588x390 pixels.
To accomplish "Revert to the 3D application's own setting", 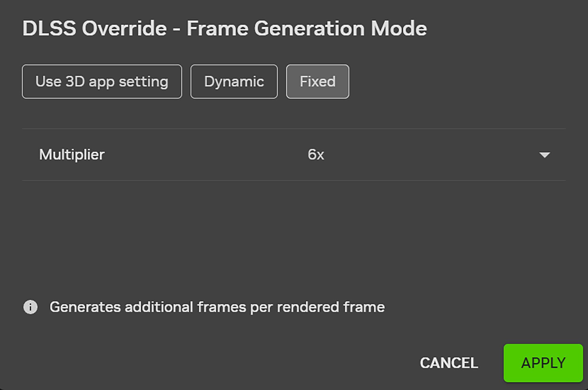I will (x=102, y=82).
